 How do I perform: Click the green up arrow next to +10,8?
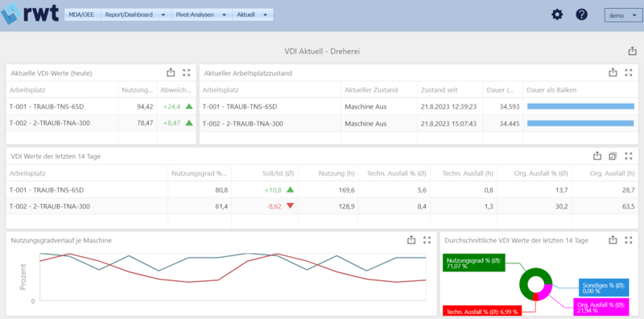click(290, 189)
